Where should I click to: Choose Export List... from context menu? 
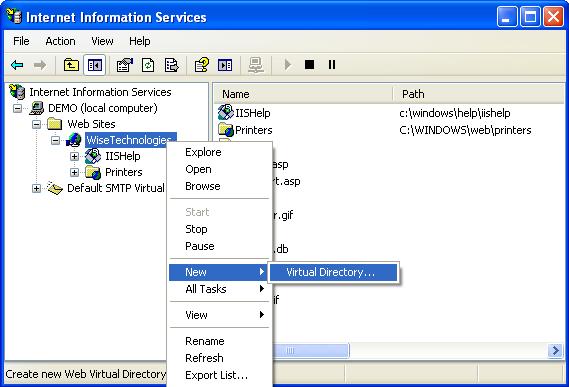pyautogui.click(x=219, y=375)
